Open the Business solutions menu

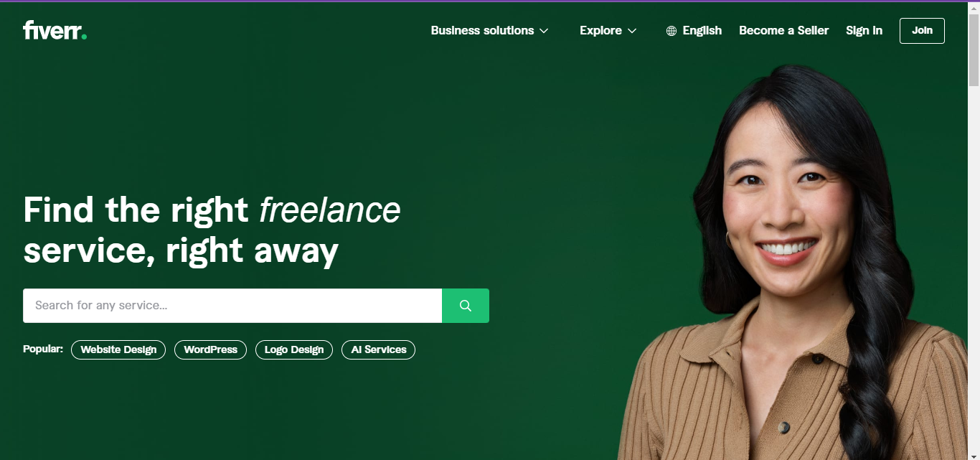(x=490, y=30)
